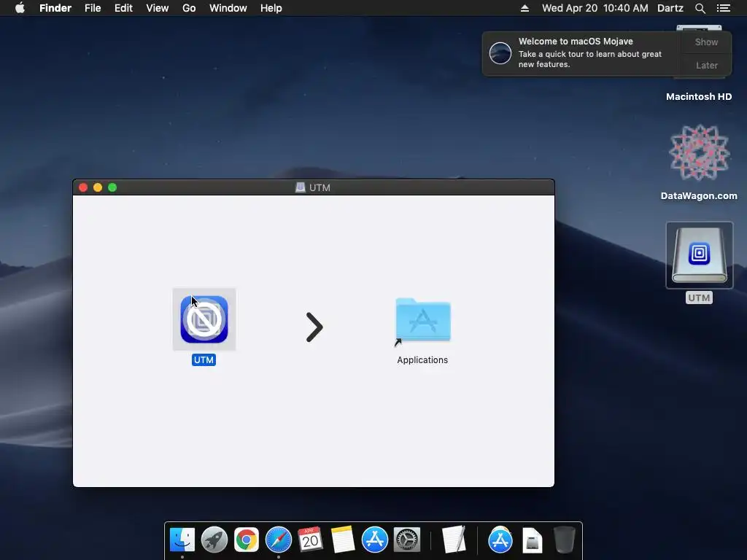Open the View menu

pos(158,8)
